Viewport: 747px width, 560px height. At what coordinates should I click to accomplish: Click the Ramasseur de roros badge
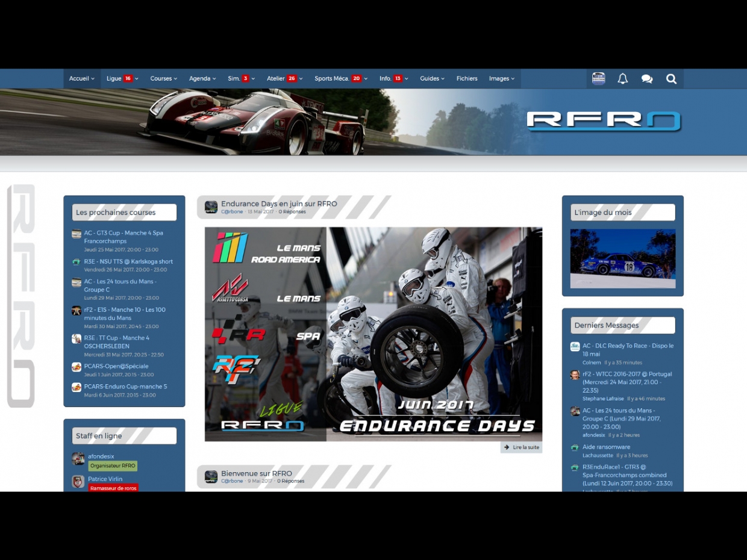(113, 488)
